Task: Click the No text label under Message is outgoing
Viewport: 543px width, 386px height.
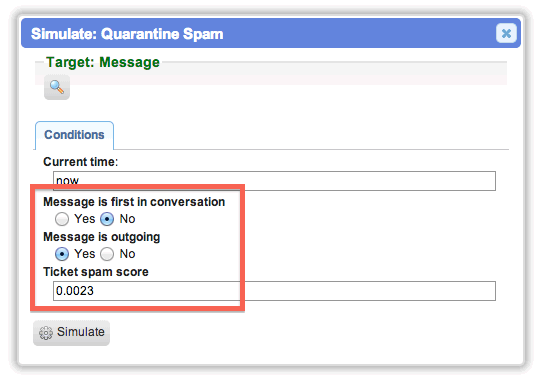Action: 127,254
